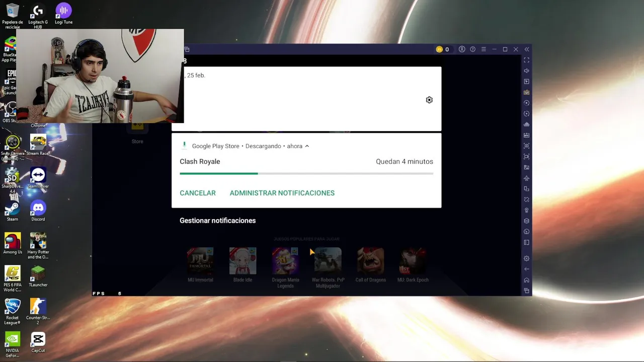Viewport: 644px width, 362px height.
Task: Select the NVIDIA GeForce desktop shortcut
Action: pyautogui.click(x=13, y=344)
